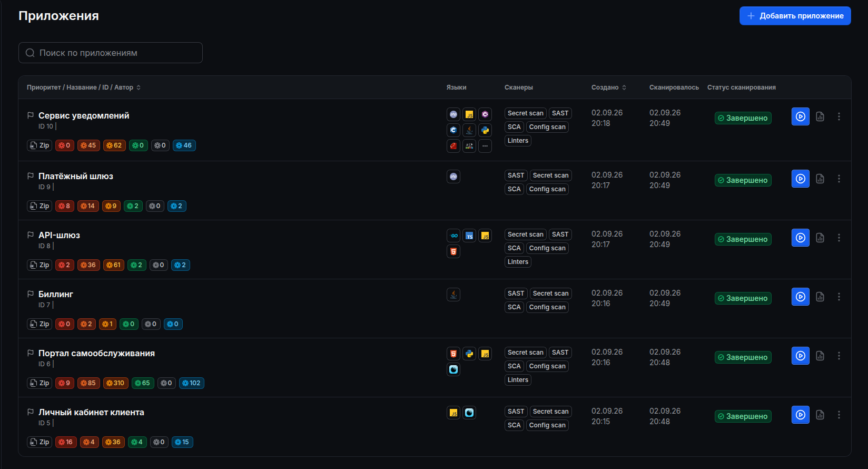Viewport: 868px width, 469px height.
Task: Select the Ruby language icon
Action: (453, 146)
